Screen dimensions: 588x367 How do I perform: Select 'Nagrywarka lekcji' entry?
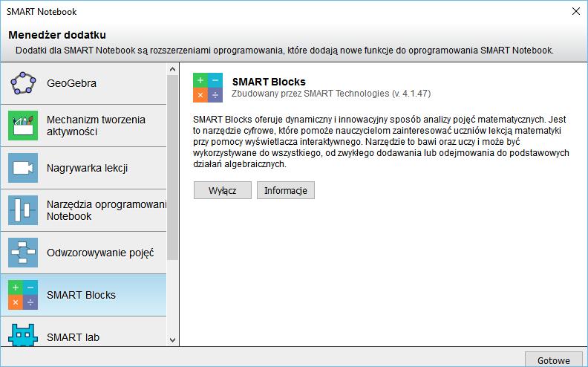point(87,168)
